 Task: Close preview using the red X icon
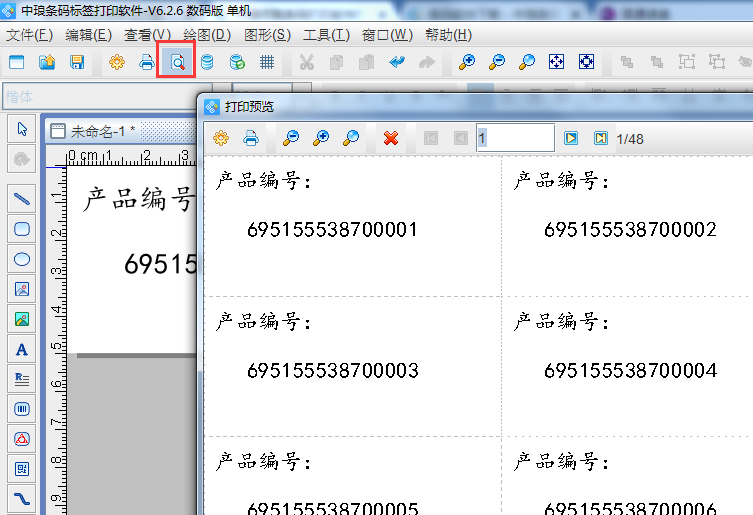[391, 138]
